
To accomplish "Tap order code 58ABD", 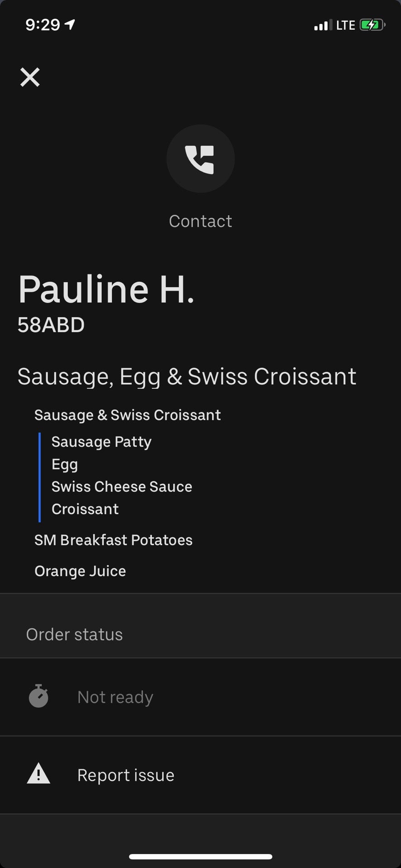I will tap(51, 325).
